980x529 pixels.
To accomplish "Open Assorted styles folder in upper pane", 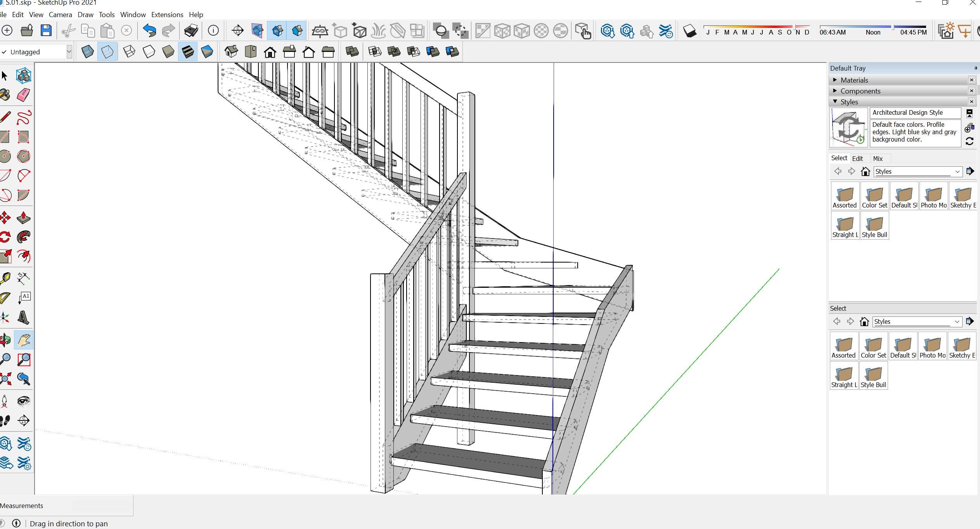I will [x=845, y=196].
